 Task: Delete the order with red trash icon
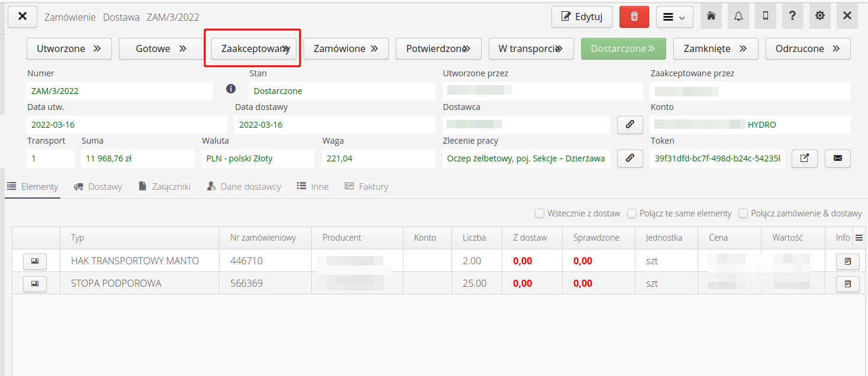(634, 17)
